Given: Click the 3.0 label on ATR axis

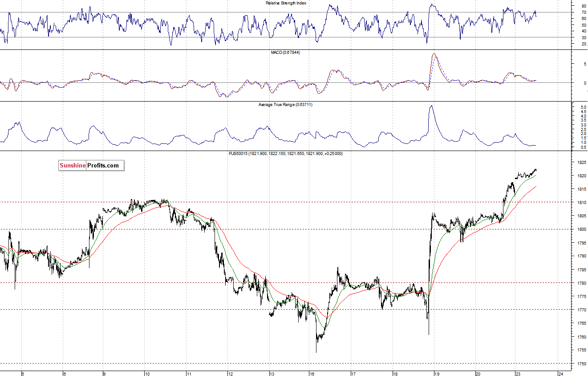Looking at the screenshot, I should [x=584, y=125].
